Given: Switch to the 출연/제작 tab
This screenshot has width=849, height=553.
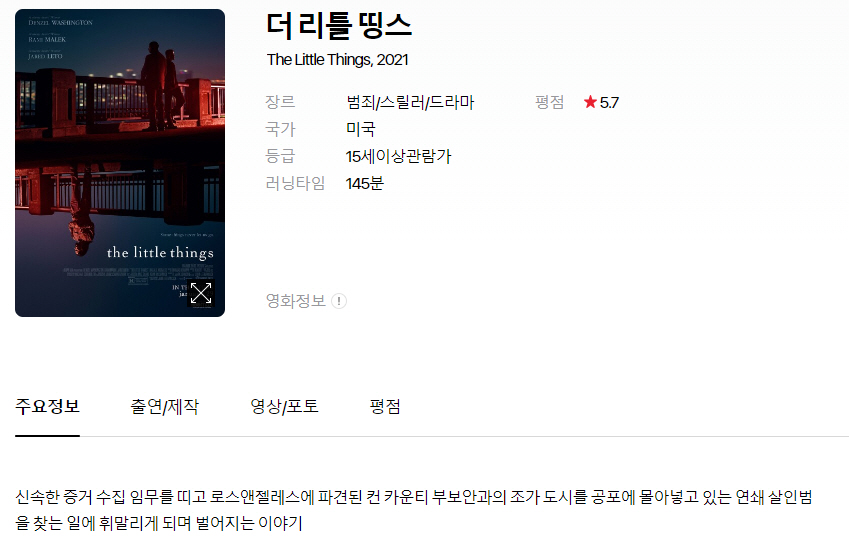Looking at the screenshot, I should 165,406.
